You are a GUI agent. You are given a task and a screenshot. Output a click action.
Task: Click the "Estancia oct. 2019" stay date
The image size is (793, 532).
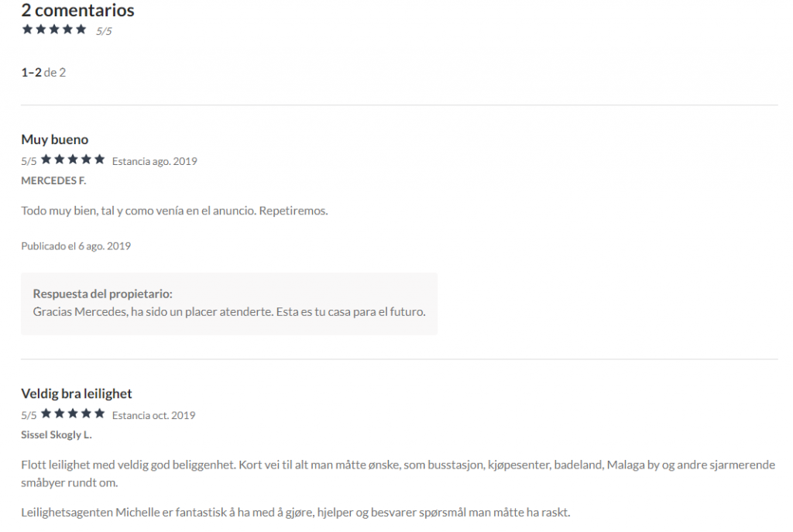coord(153,415)
